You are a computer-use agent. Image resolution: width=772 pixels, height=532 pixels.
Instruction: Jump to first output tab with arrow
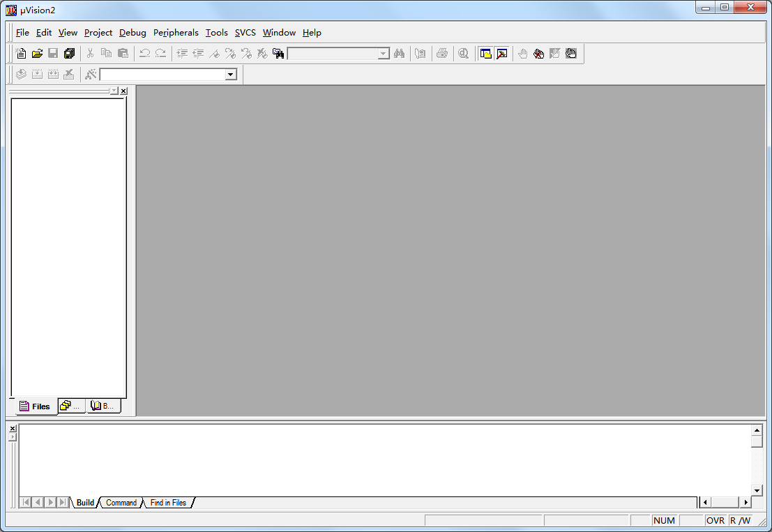pyautogui.click(x=26, y=503)
